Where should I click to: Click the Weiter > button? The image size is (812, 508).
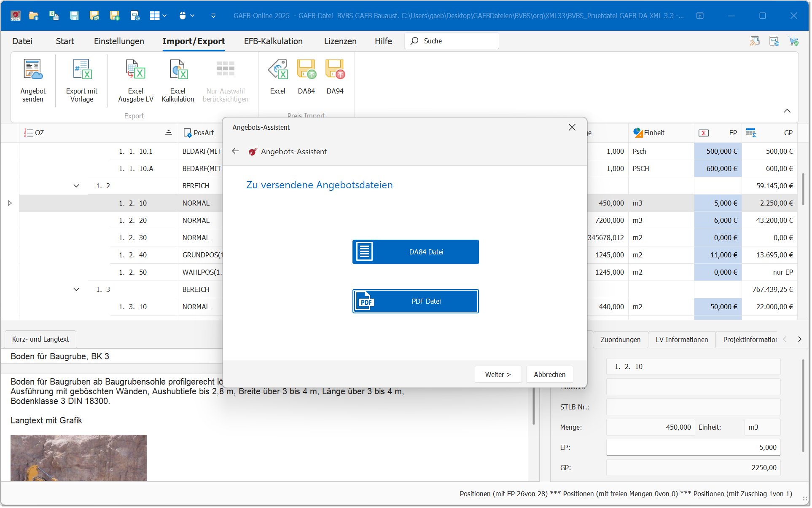(498, 374)
